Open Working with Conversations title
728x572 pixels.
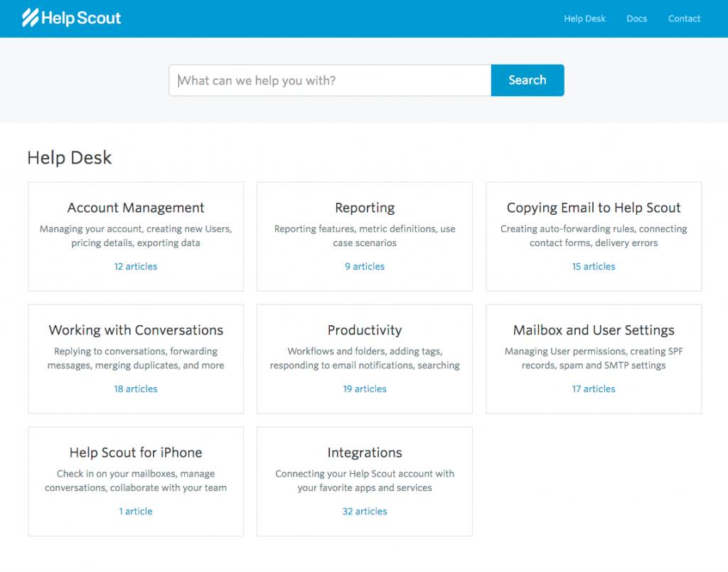(136, 330)
